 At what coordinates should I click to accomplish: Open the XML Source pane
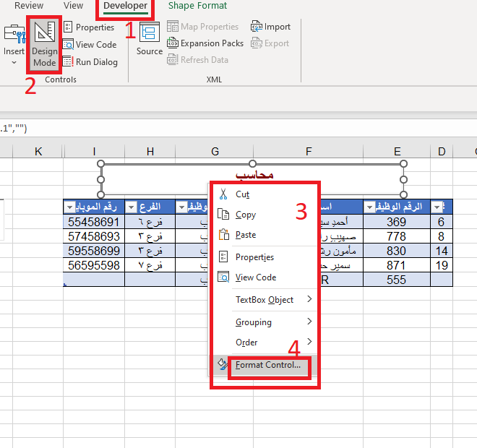tap(150, 39)
